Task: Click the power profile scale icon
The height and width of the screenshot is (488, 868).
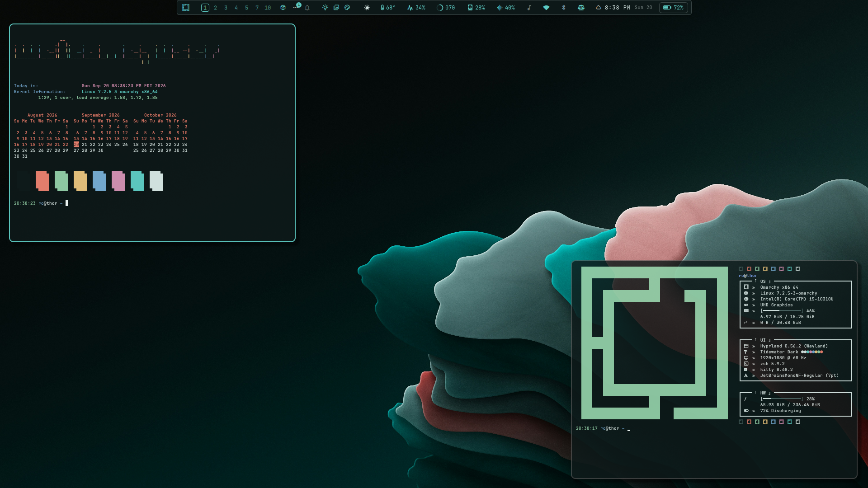Action: pyautogui.click(x=581, y=8)
